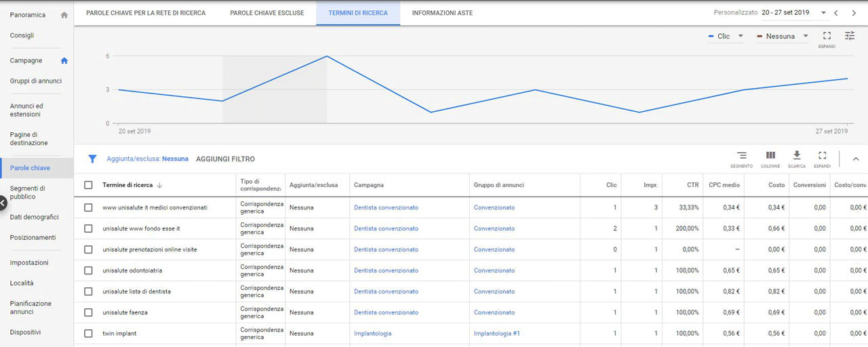Check the twin implant row
Image resolution: width=868 pixels, height=347 pixels.
88,333
